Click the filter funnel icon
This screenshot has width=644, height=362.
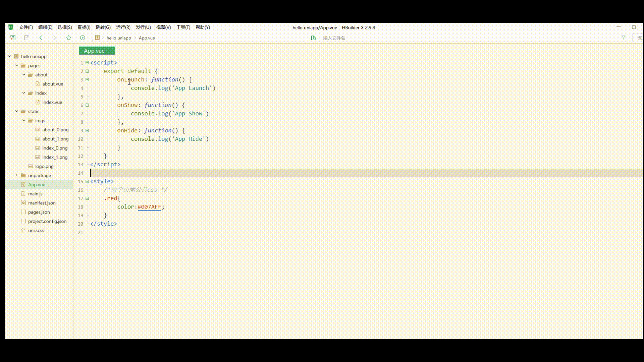pyautogui.click(x=623, y=38)
